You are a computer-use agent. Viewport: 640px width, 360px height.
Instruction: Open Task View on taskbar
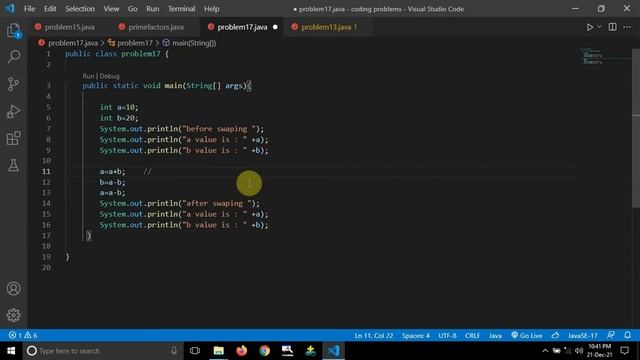(195, 351)
